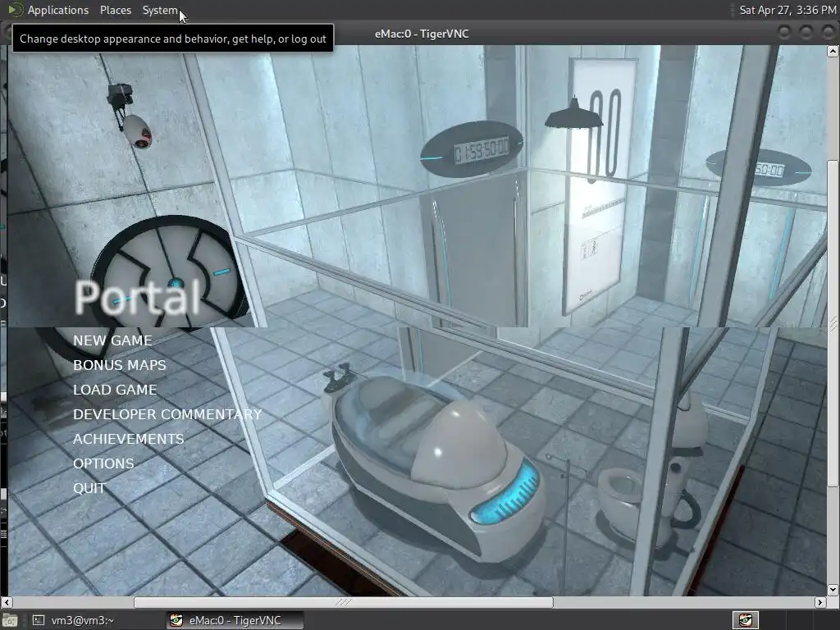Click the eMac:0 - TigerVNC title text

422,34
